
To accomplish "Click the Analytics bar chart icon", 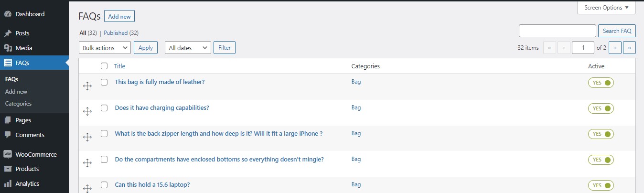I will (8, 183).
